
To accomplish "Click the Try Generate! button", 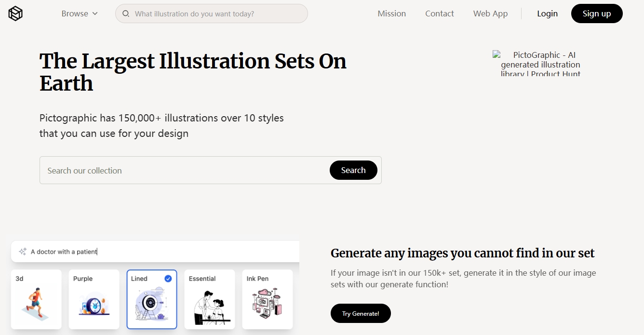I will pos(361,313).
